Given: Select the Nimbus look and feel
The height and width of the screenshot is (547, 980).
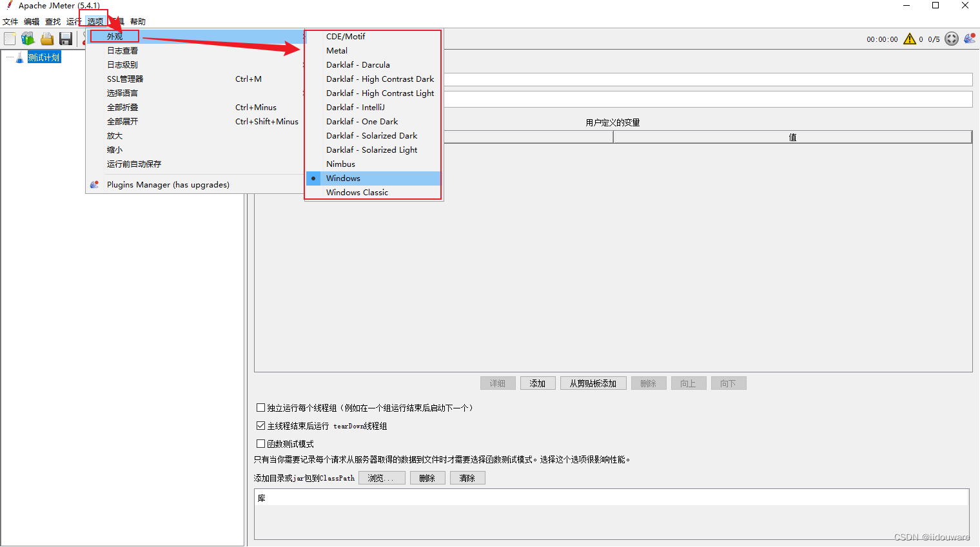Looking at the screenshot, I should [x=373, y=164].
